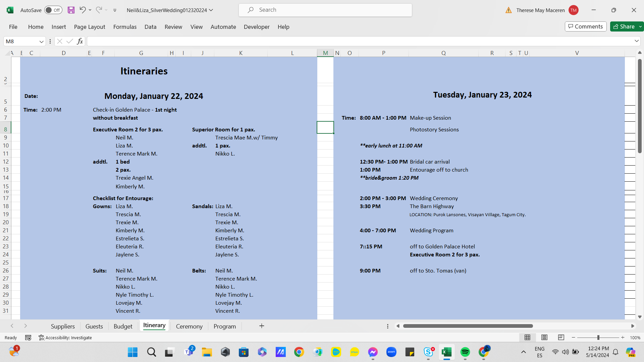Add a new sheet with plus icon
Viewport: 644px width, 362px height.
click(262, 326)
